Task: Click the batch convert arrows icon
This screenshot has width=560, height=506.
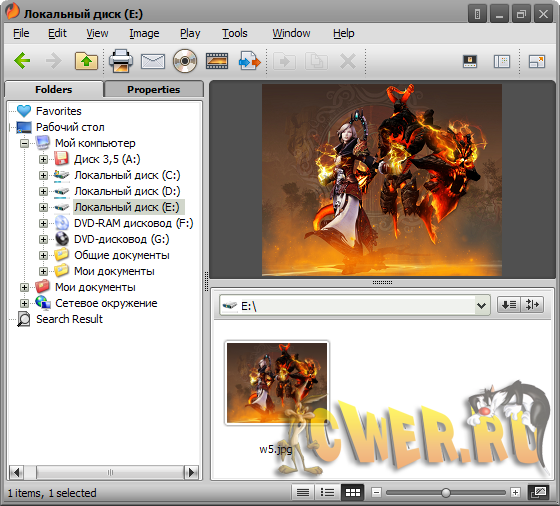Action: coord(249,61)
